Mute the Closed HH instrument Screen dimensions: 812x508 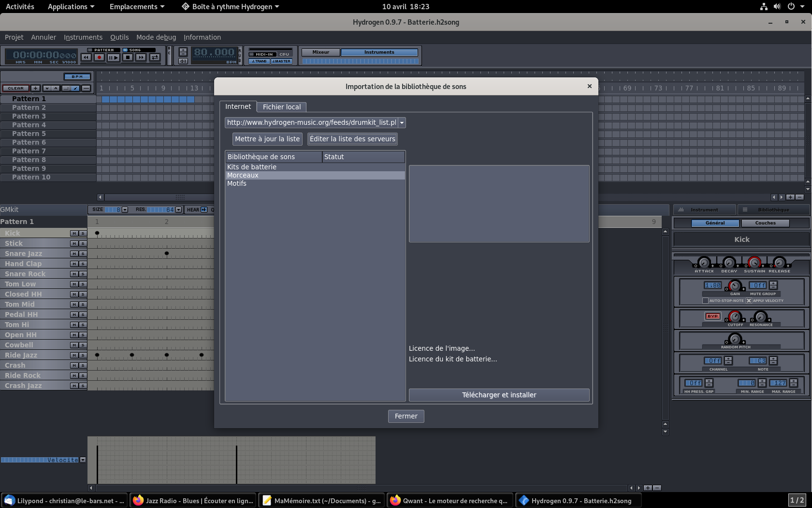tap(74, 294)
